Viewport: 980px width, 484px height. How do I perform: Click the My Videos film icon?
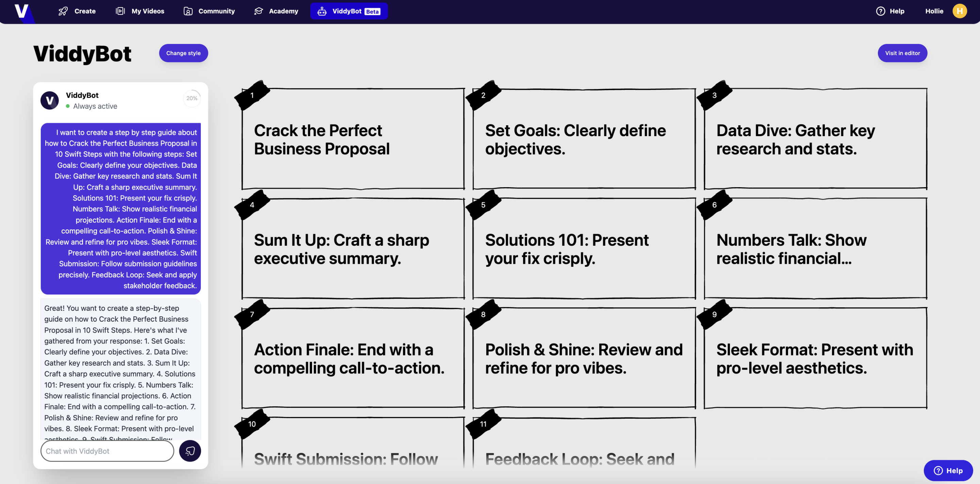(x=120, y=11)
